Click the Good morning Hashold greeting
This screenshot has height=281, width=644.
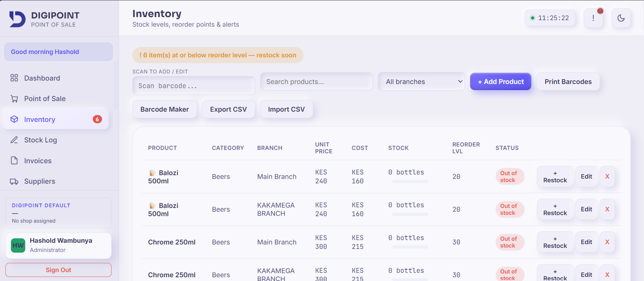point(58,52)
